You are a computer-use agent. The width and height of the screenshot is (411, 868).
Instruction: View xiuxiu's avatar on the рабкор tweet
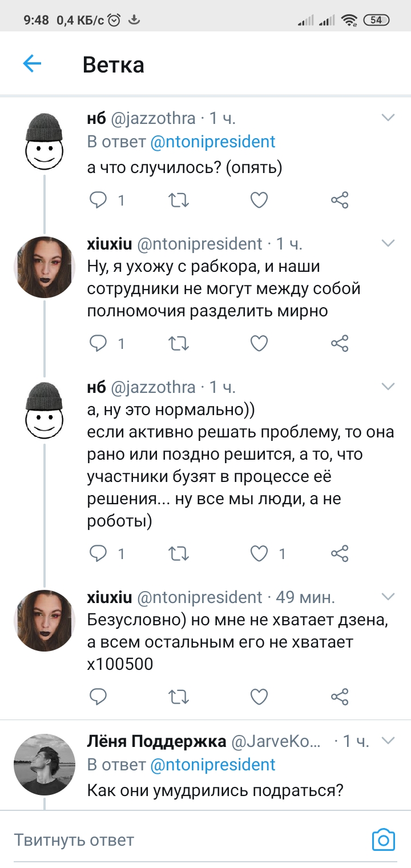45,267
